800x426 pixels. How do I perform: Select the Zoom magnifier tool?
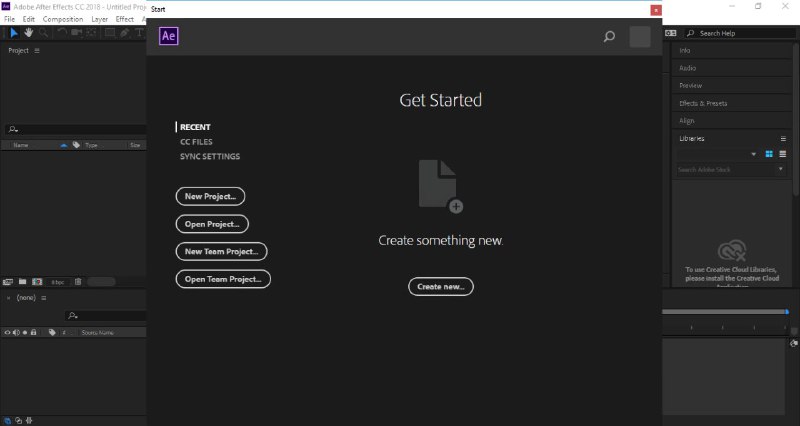[43, 33]
